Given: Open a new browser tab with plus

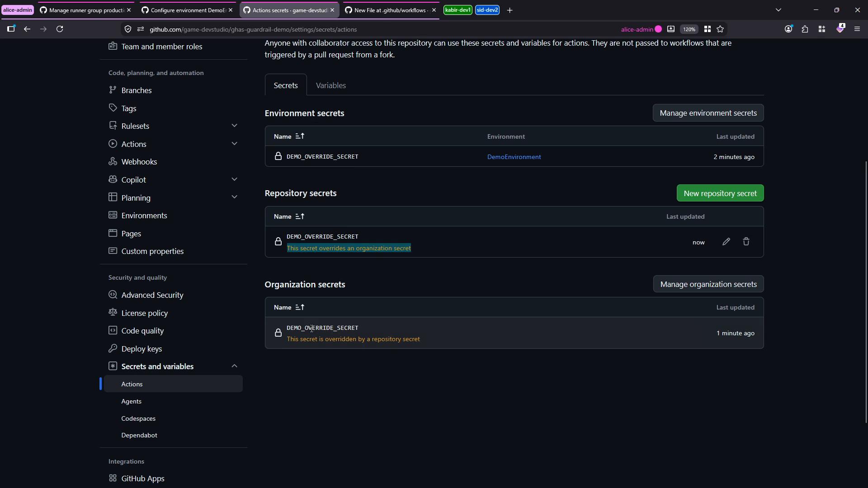Looking at the screenshot, I should 509,10.
